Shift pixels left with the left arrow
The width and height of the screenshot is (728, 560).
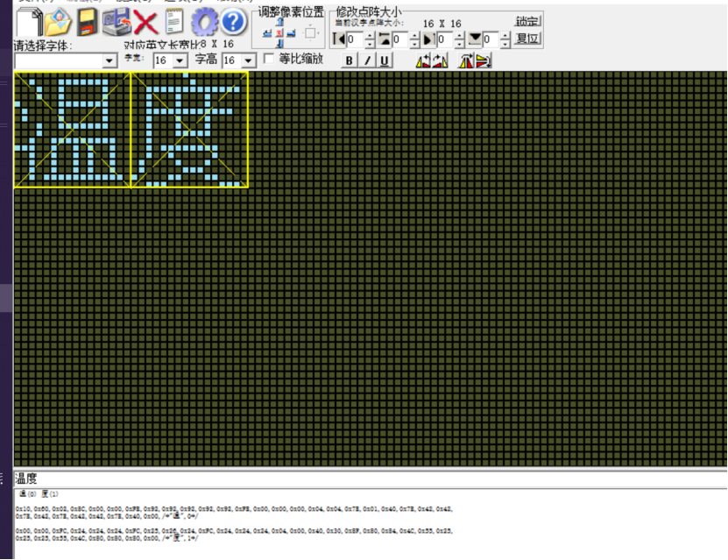pos(267,33)
